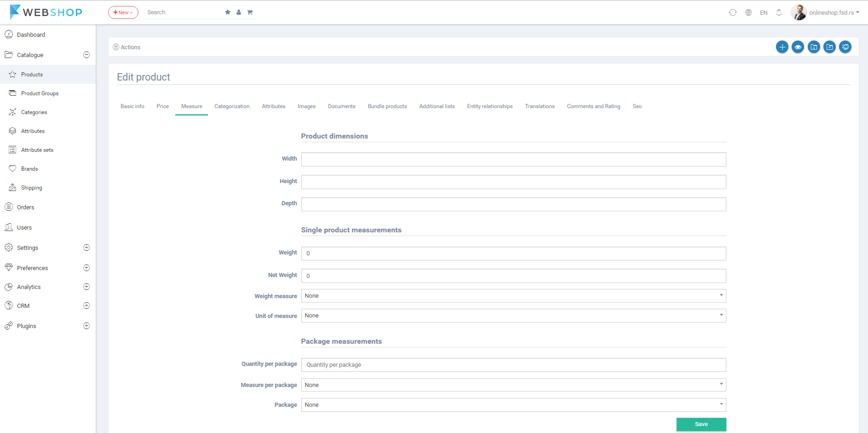Click the Weight input field
The image size is (868, 433).
click(x=513, y=254)
